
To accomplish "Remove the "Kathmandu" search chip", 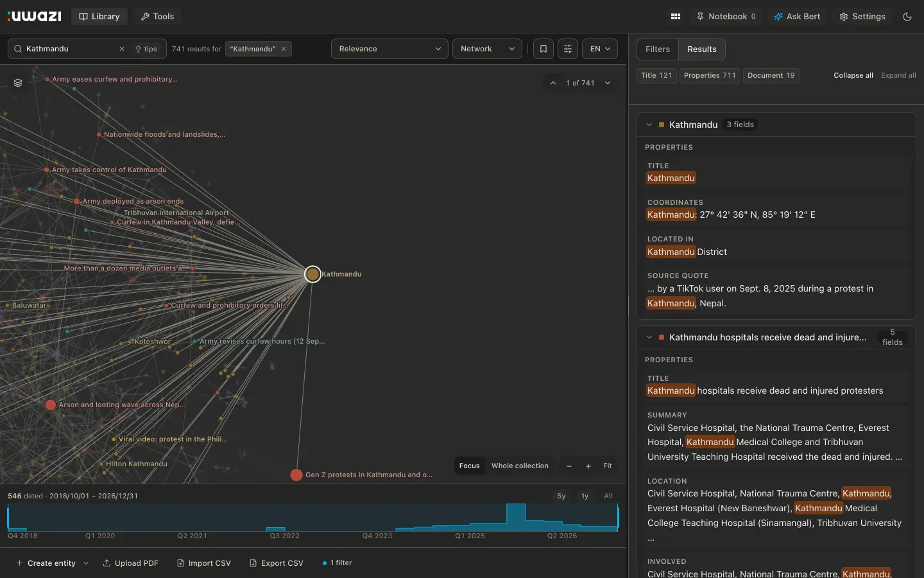I will [284, 49].
